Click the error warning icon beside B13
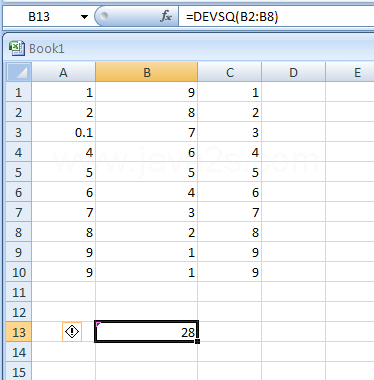Image resolution: width=374 pixels, height=380 pixels. click(72, 332)
